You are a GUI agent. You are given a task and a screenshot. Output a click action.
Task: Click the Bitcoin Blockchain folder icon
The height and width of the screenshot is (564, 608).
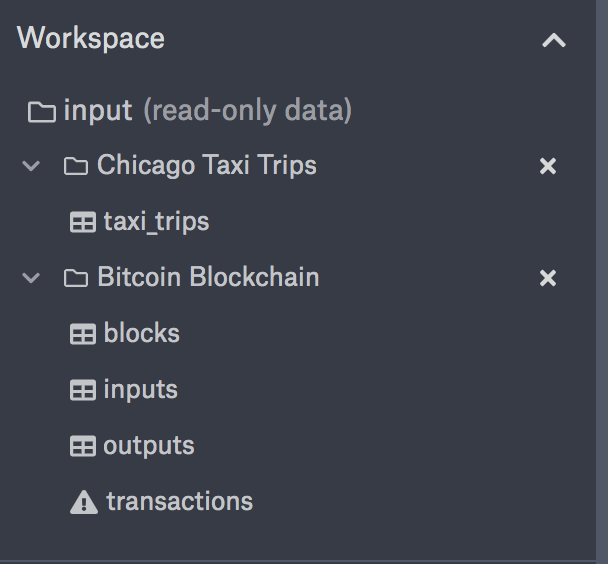76,279
